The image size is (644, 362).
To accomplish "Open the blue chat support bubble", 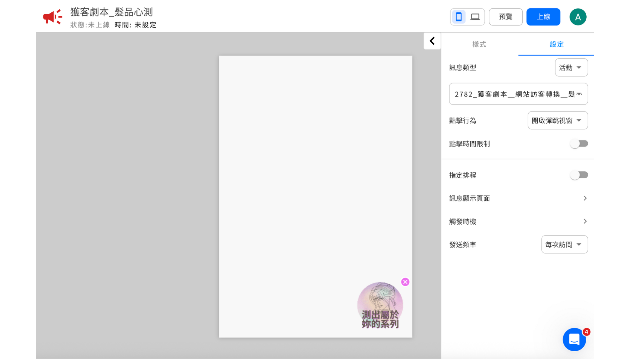I will coord(574,340).
